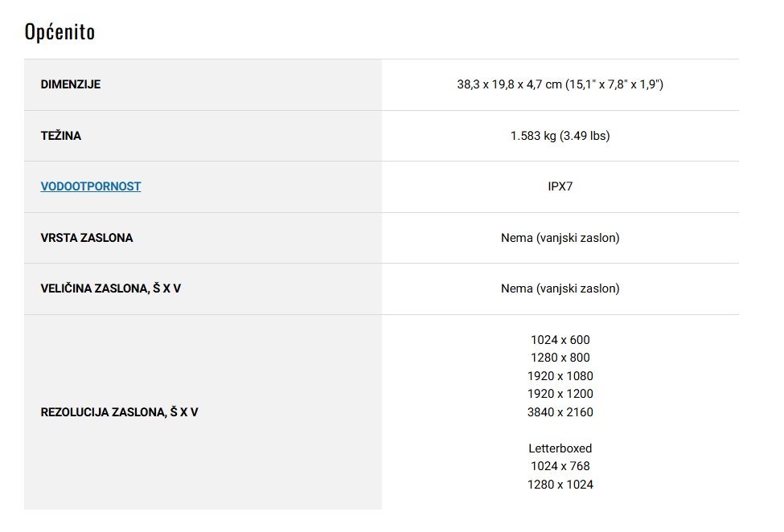Click the 1920 x 1080 resolution entry

[x=560, y=376]
